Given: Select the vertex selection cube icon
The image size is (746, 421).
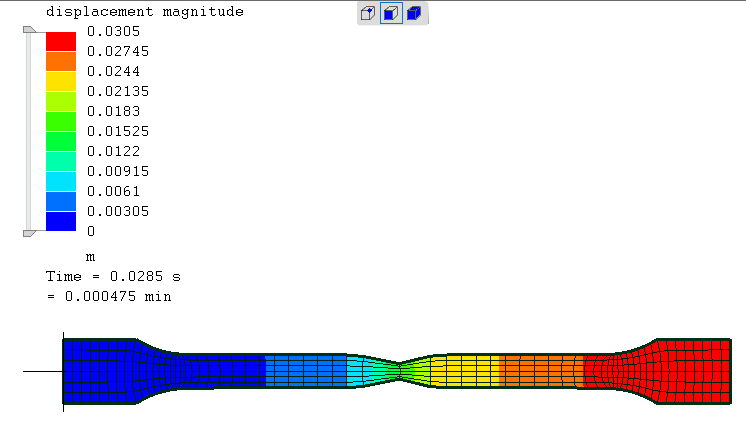Looking at the screenshot, I should coord(368,14).
